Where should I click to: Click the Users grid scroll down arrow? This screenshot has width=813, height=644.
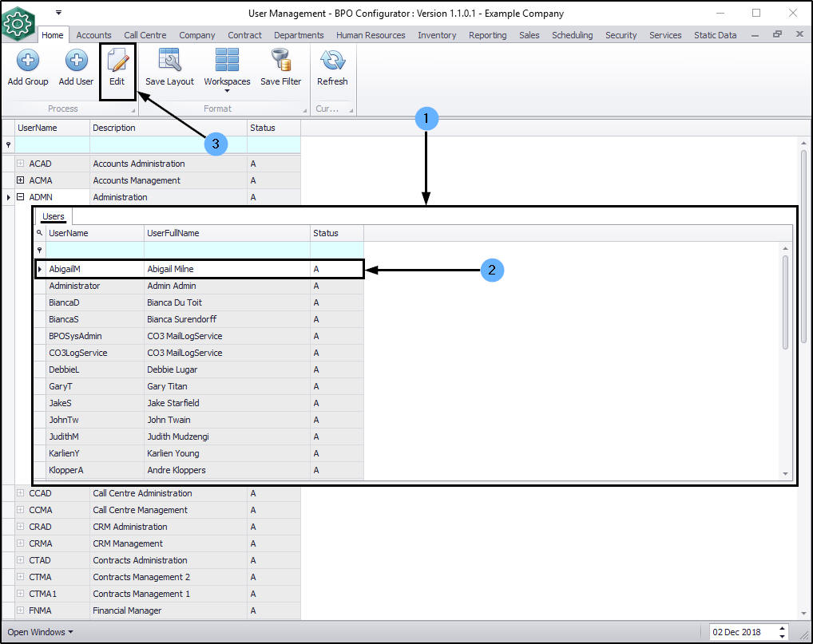(x=785, y=473)
